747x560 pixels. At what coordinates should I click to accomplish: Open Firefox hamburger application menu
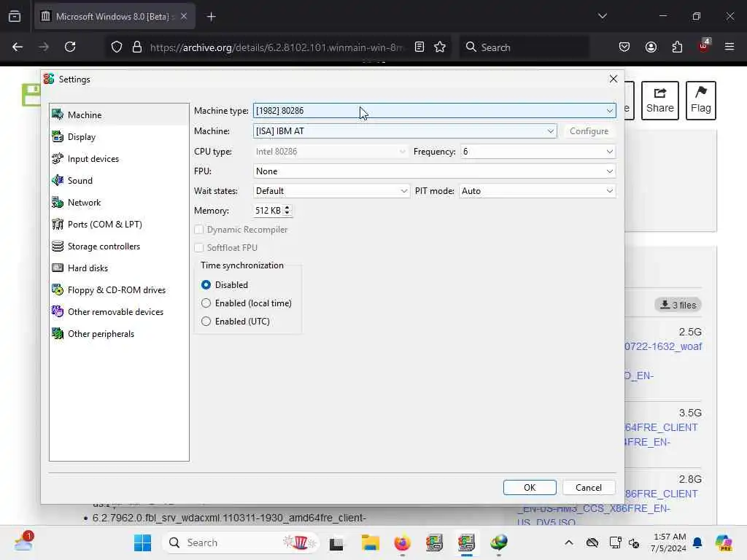point(729,47)
